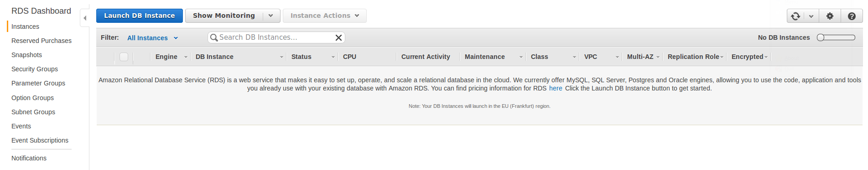Open the refresh options dropdown arrow
The width and height of the screenshot is (868, 170).
coord(811,16)
